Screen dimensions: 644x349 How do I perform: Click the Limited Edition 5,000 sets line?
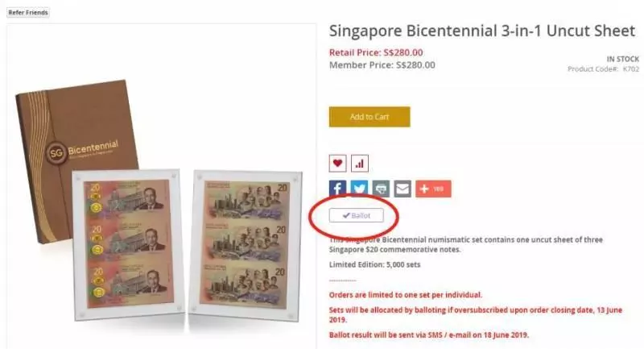[374, 264]
